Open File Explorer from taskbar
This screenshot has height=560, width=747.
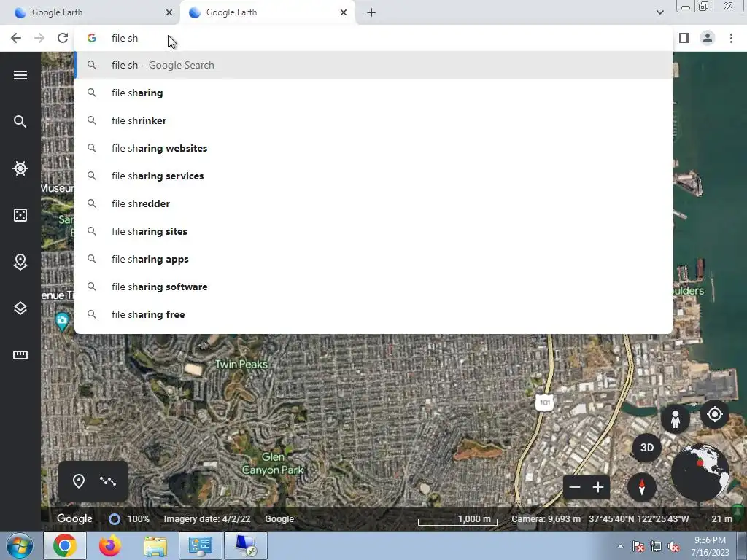point(155,545)
